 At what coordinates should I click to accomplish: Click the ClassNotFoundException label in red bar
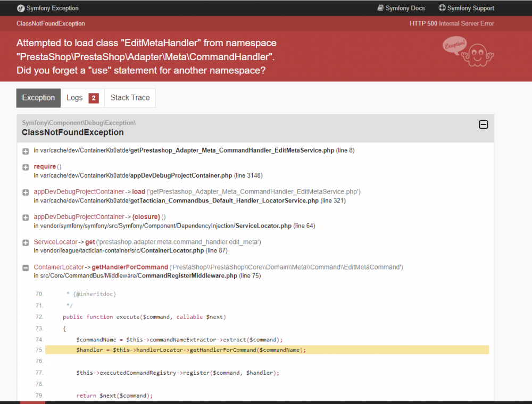pyautogui.click(x=51, y=23)
